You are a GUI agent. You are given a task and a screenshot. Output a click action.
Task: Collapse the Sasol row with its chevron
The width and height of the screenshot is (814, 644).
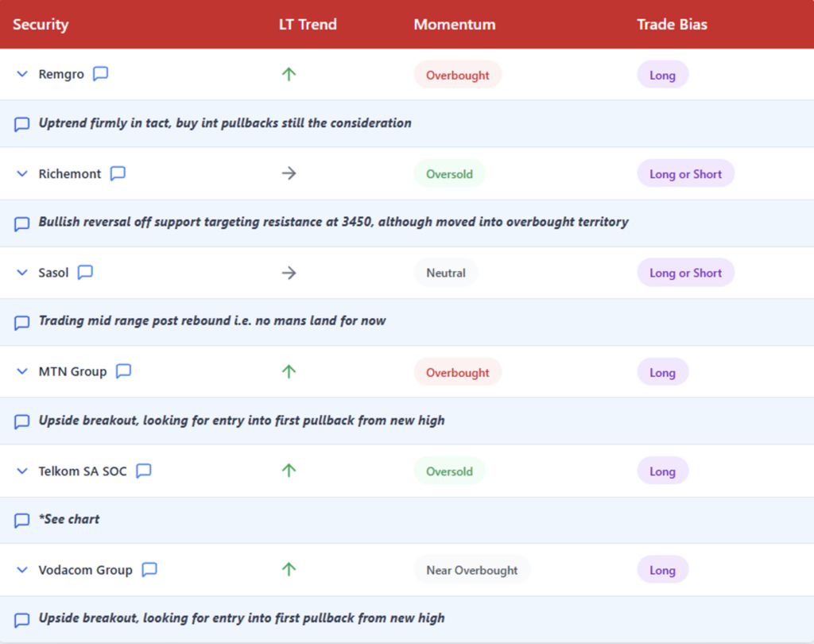[22, 273]
